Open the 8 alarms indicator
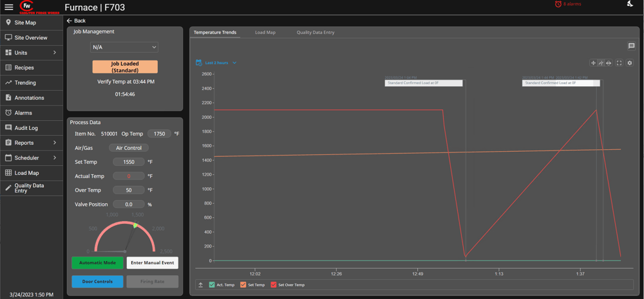This screenshot has height=299, width=644. 568,4
